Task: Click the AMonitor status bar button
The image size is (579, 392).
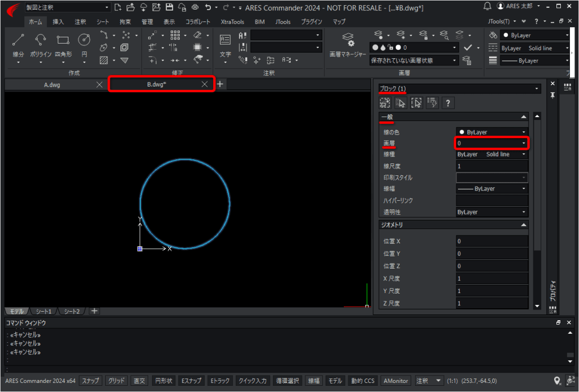Action: (395, 381)
